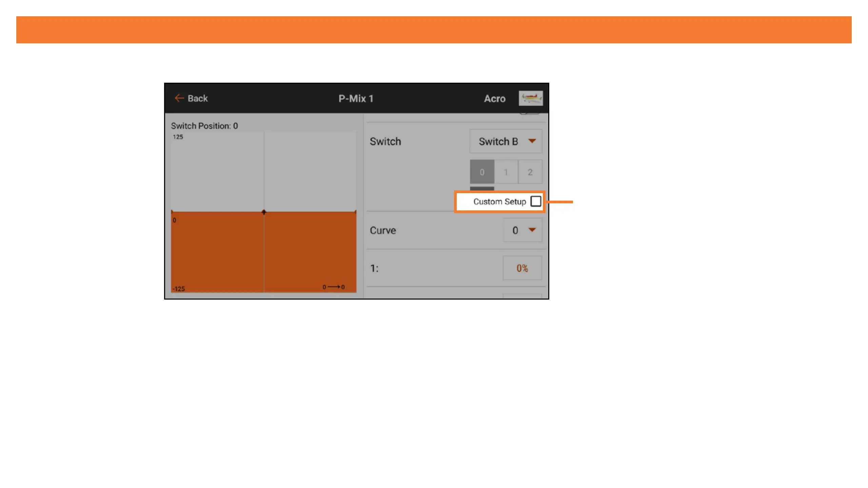The width and height of the screenshot is (868, 488).
Task: Click the Acro model name
Action: pyautogui.click(x=494, y=99)
